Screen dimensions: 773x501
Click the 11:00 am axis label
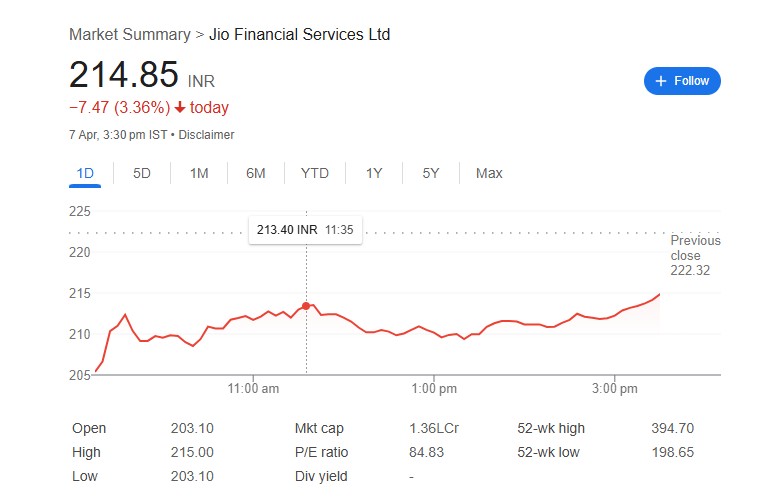253,387
